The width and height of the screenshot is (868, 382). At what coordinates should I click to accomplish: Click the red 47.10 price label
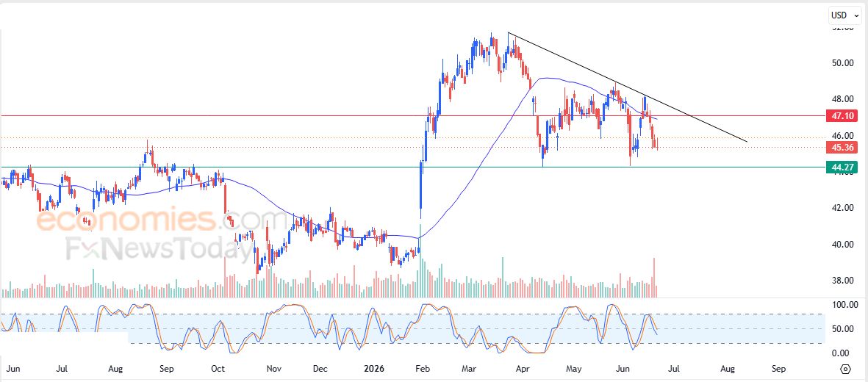(x=842, y=116)
